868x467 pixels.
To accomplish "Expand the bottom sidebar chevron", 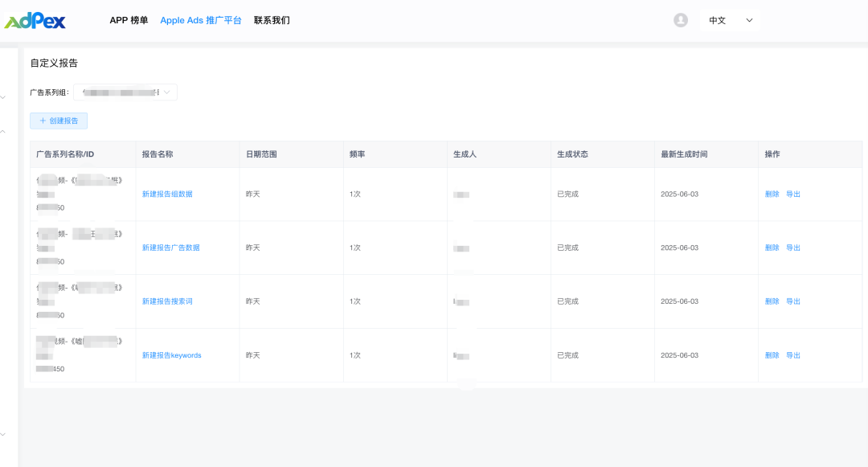I will pos(3,434).
